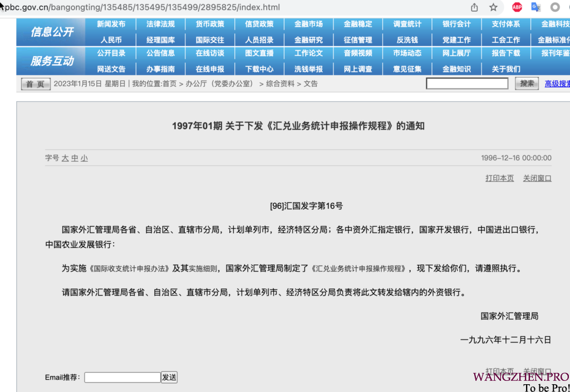Screen dimensions: 570x392
Task: Click the browser share icon
Action: 474,7
